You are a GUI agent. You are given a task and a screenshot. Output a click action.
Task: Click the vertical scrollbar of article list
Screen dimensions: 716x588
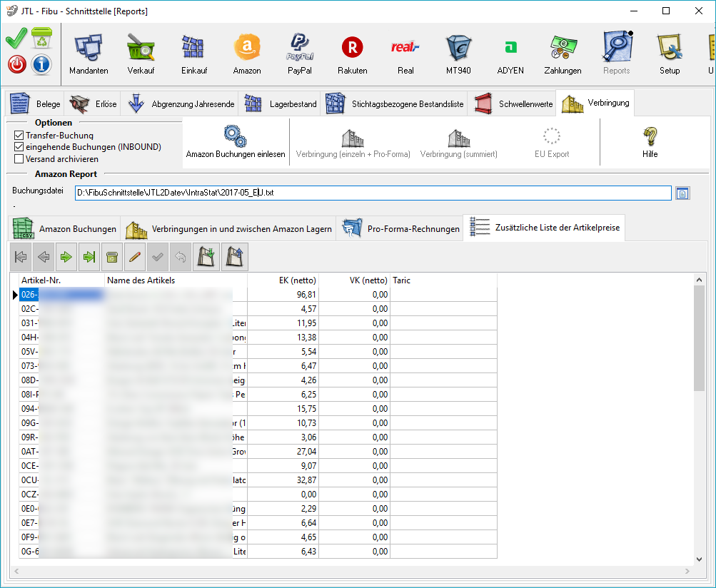tap(699, 428)
